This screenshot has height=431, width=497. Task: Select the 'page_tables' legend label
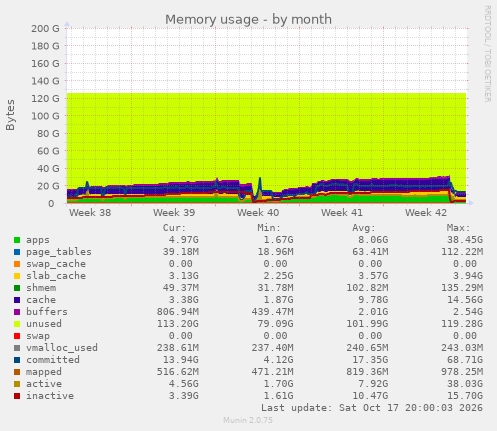pos(59,252)
